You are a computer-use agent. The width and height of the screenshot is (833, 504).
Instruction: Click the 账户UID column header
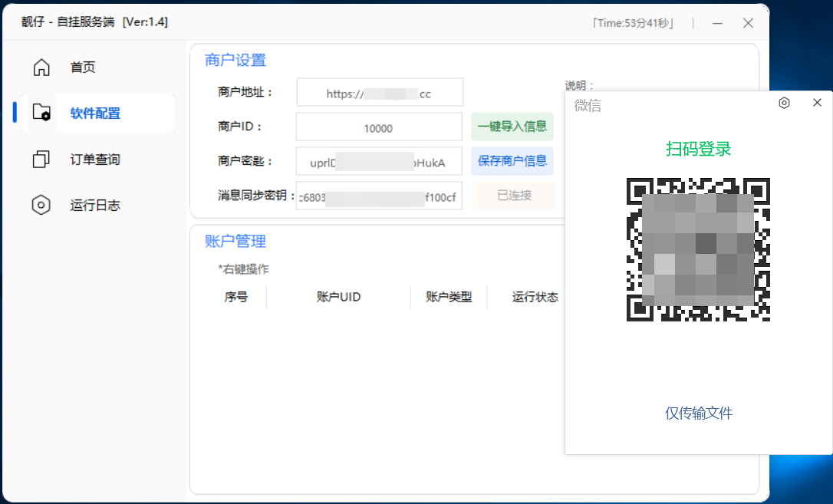point(338,297)
